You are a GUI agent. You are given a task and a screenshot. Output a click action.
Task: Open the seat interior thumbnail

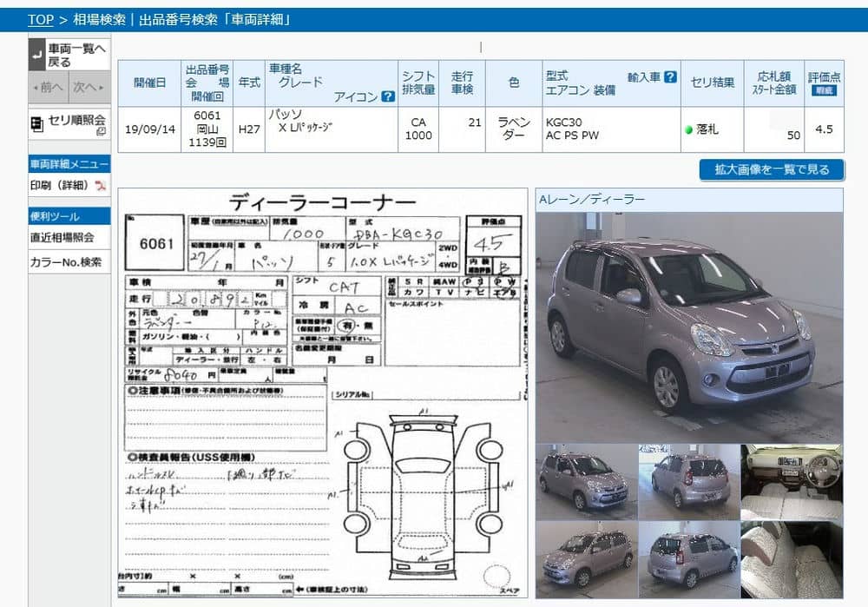792,559
